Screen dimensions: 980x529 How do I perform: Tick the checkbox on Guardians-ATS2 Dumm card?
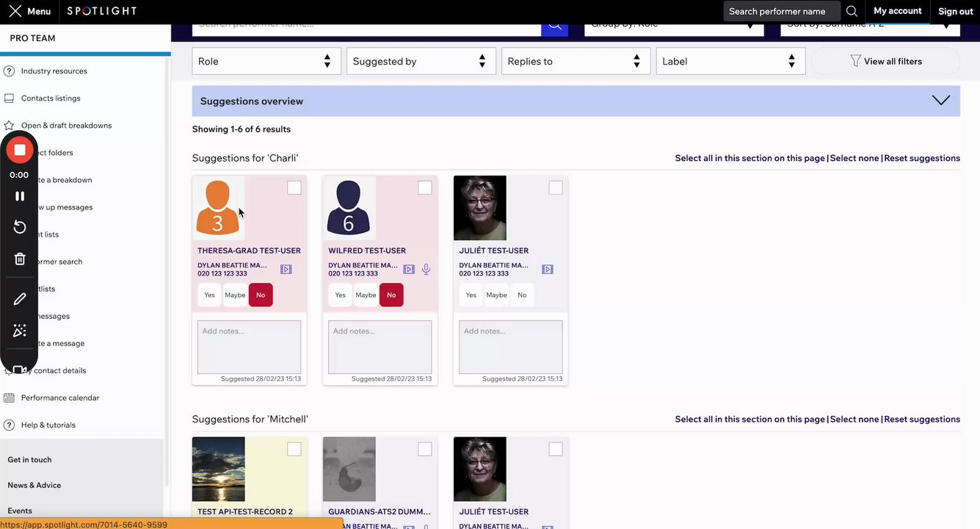click(425, 449)
